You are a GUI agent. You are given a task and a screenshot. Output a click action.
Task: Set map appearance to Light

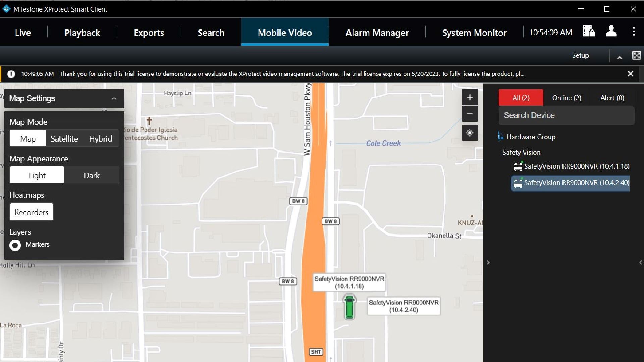pos(37,175)
